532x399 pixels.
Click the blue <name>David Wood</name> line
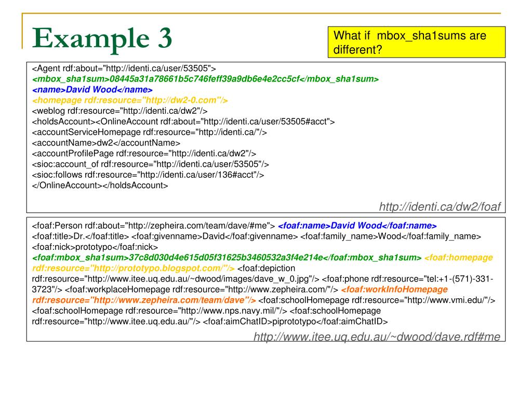92,89
